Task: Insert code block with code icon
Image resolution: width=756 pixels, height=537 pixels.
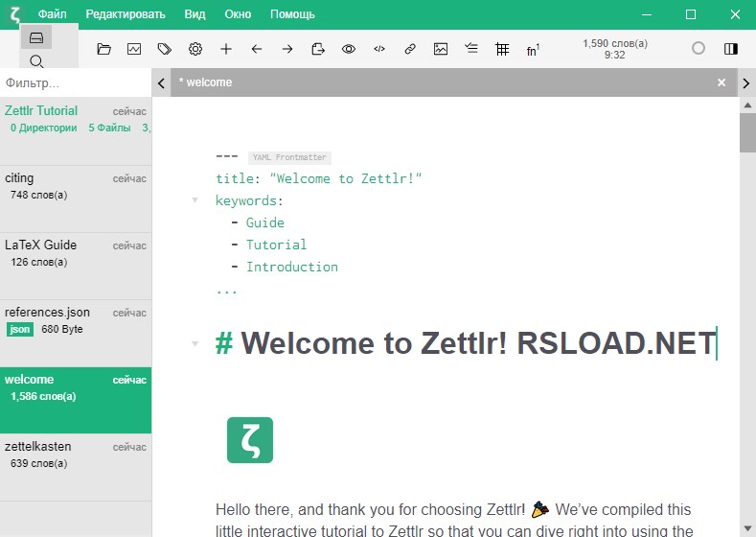Action: click(379, 49)
